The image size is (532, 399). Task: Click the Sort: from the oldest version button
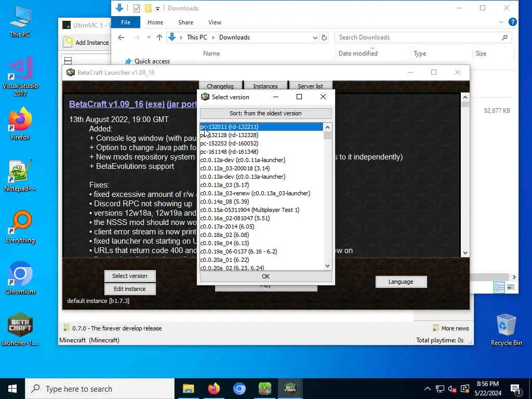(265, 113)
